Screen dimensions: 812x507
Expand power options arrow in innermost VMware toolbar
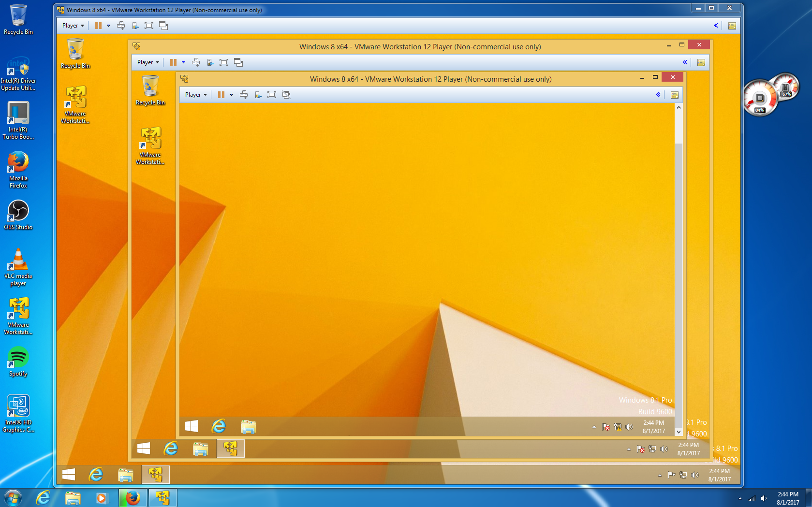(231, 95)
